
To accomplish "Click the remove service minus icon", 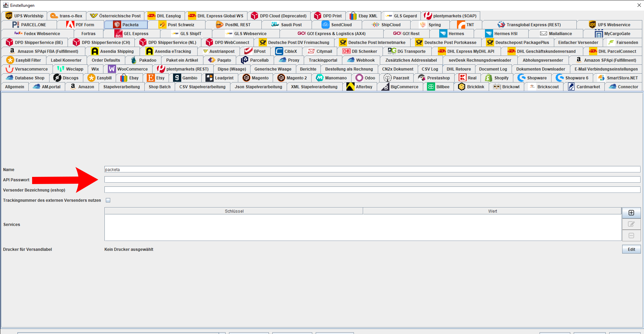I will 631,236.
